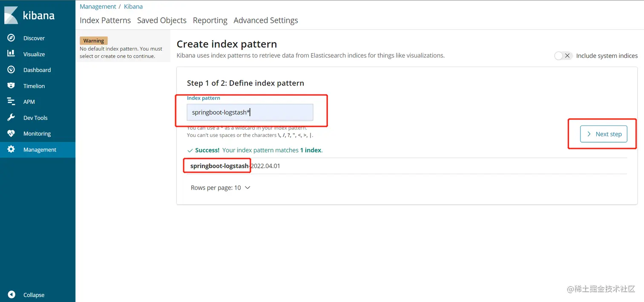Screen dimensions: 644x302
Task: Focus the Index pattern input field
Action: (x=250, y=112)
